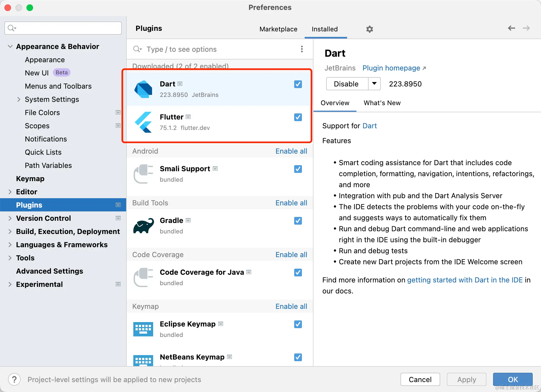Click the small icon next to Smali Support
This screenshot has width=541, height=392.
(215, 168)
